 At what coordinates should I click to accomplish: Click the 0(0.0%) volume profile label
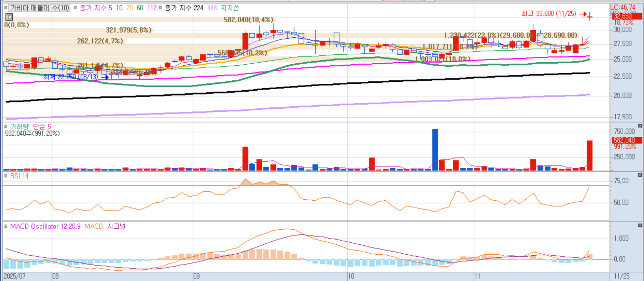[x=17, y=25]
